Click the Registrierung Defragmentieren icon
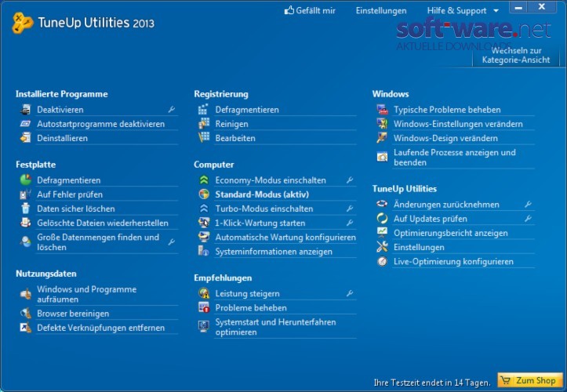 tap(204, 109)
